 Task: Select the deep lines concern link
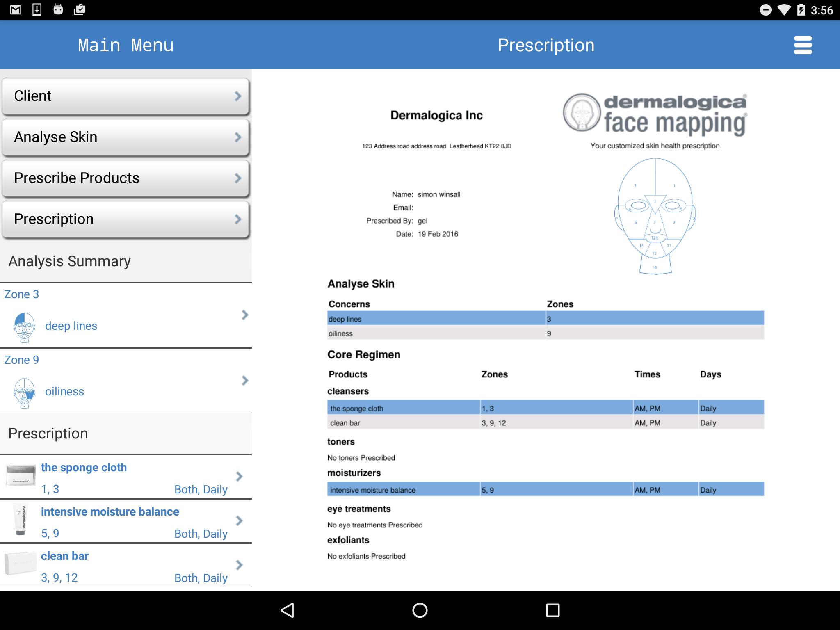(71, 326)
